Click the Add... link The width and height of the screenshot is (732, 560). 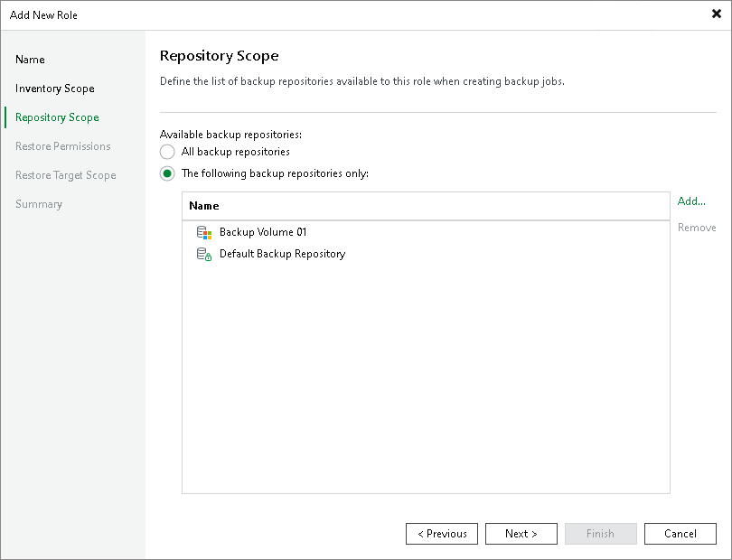coord(691,201)
